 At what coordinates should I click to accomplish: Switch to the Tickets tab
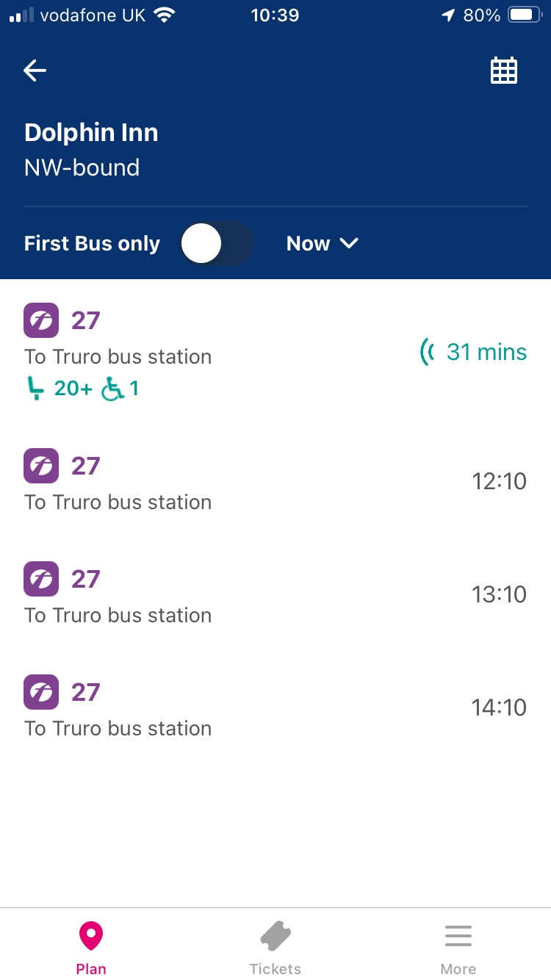point(275,948)
